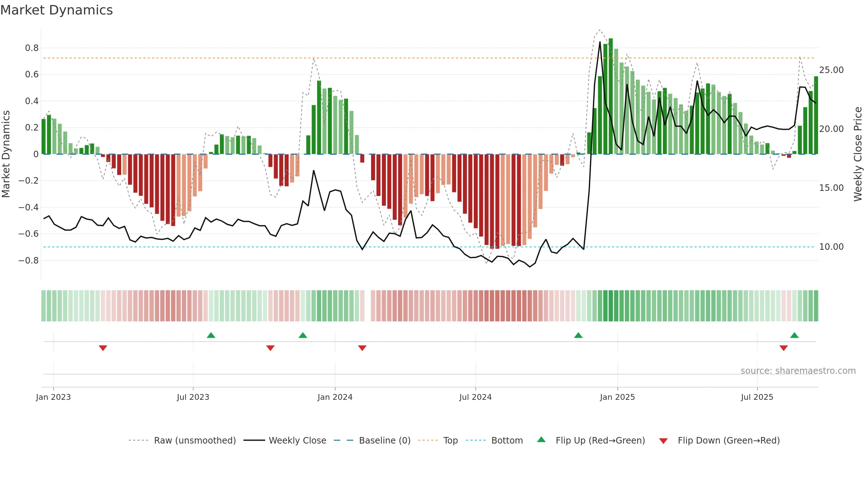This screenshot has width=868, height=488.
Task: Click the 0.8 left axis tick label
Action: [x=32, y=48]
